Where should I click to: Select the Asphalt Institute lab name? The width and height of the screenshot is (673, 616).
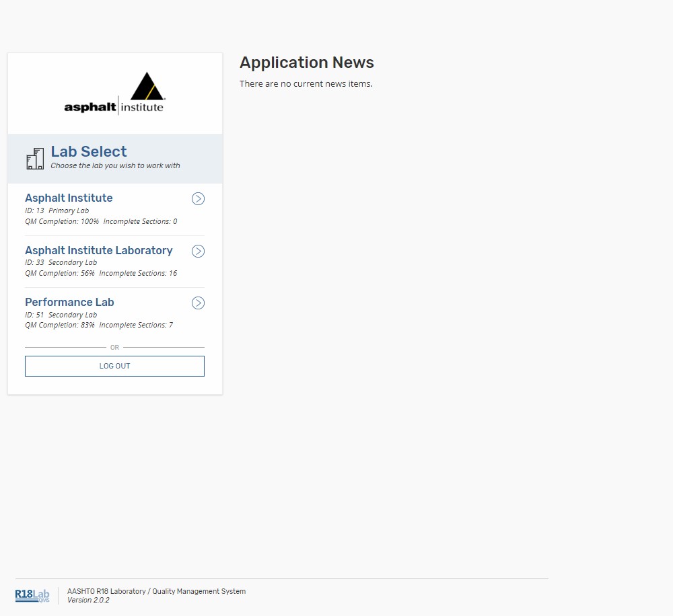pyautogui.click(x=69, y=198)
